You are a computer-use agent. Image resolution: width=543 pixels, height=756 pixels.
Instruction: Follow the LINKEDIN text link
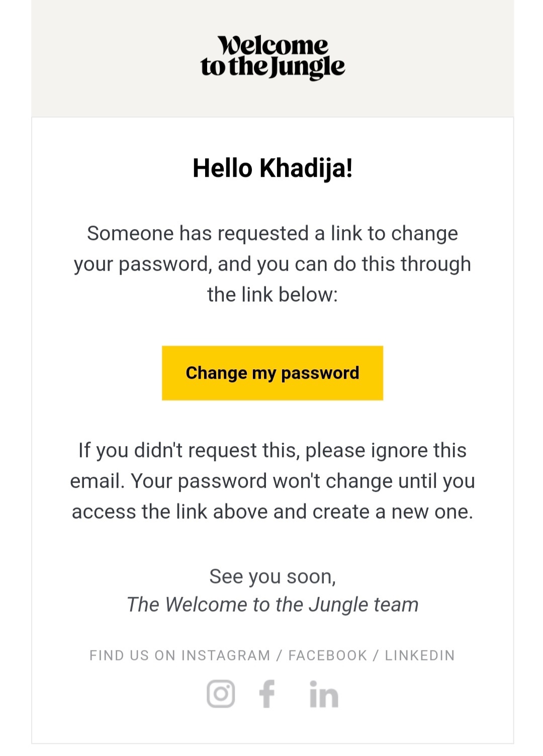(420, 656)
